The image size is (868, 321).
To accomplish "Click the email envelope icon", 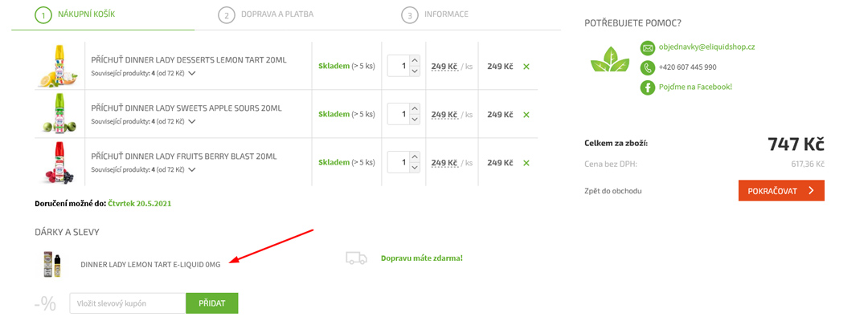I will (x=647, y=48).
